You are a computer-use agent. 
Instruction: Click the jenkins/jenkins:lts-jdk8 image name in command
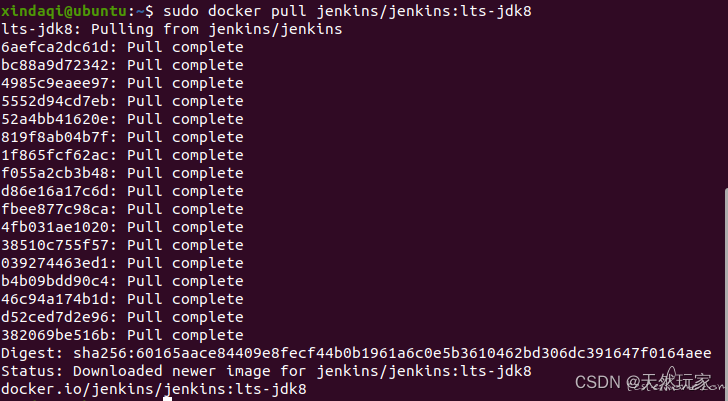[x=424, y=11]
